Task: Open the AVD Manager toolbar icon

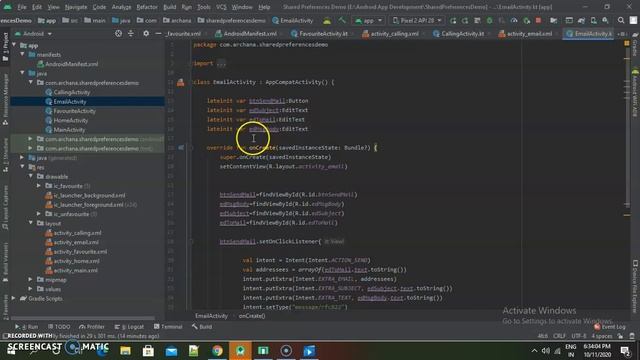Action: click(593, 20)
